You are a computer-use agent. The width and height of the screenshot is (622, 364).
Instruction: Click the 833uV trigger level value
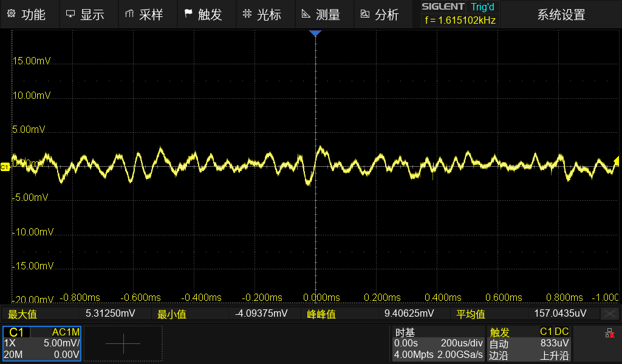555,343
